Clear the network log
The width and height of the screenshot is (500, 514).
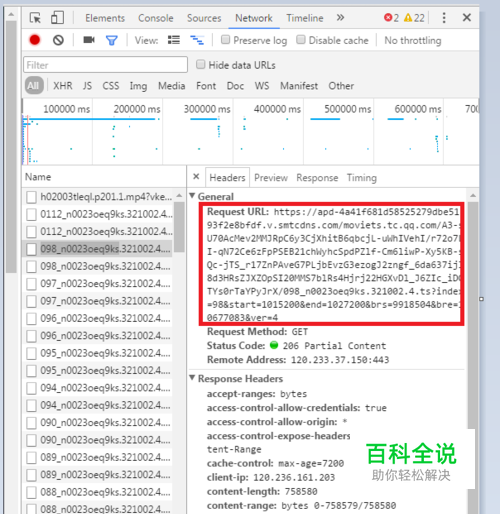point(58,40)
